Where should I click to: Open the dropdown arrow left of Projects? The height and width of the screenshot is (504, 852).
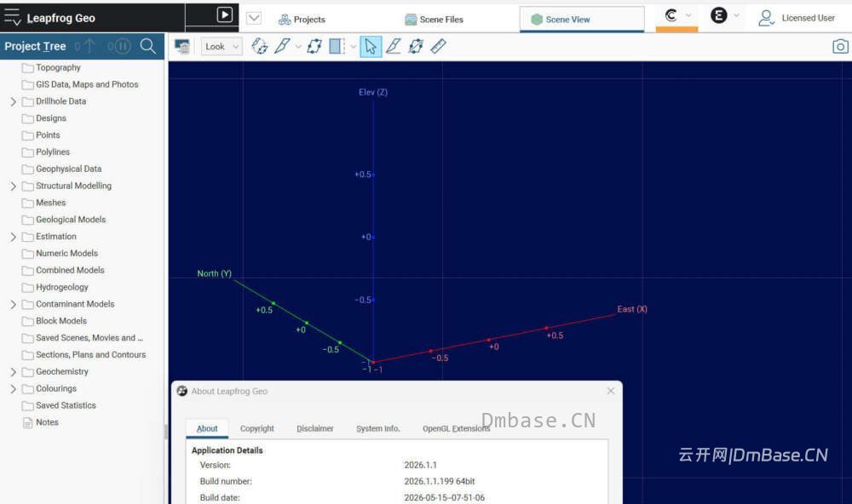pyautogui.click(x=254, y=19)
